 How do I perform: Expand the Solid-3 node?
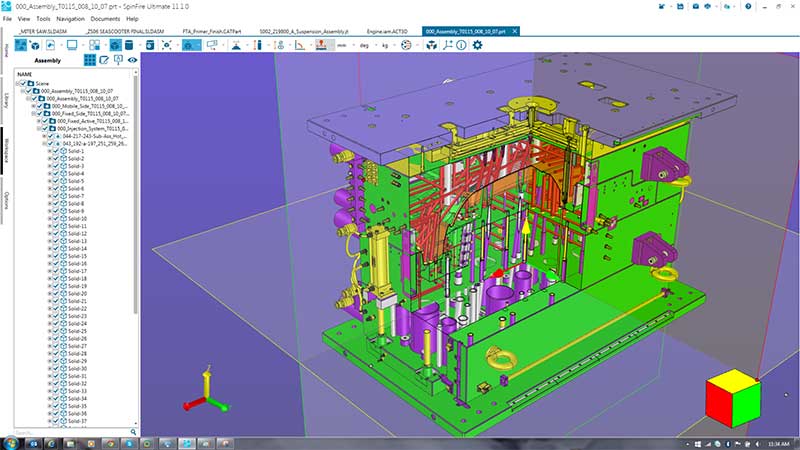click(50, 166)
